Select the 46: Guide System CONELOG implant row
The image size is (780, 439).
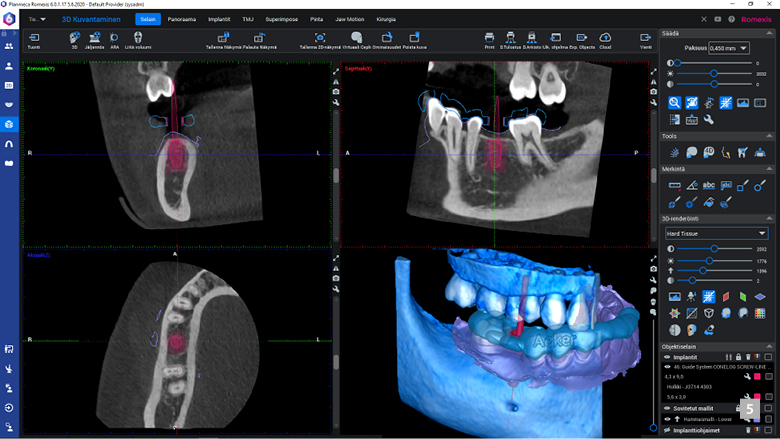coord(718,367)
